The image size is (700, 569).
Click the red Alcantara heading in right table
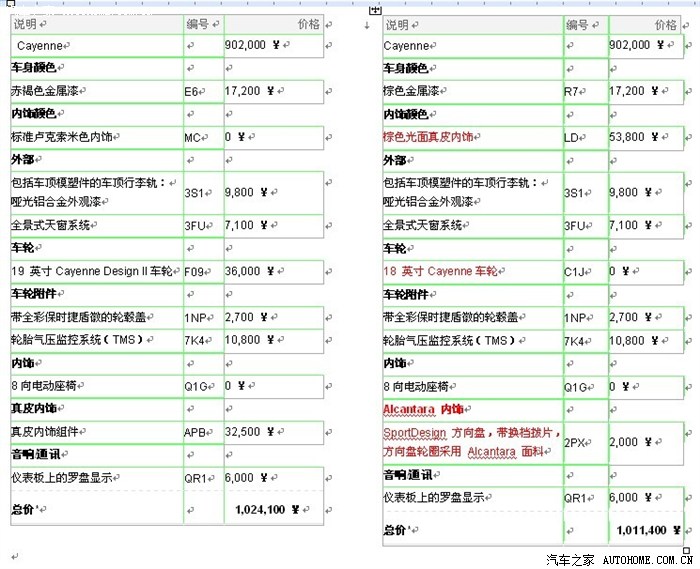423,409
